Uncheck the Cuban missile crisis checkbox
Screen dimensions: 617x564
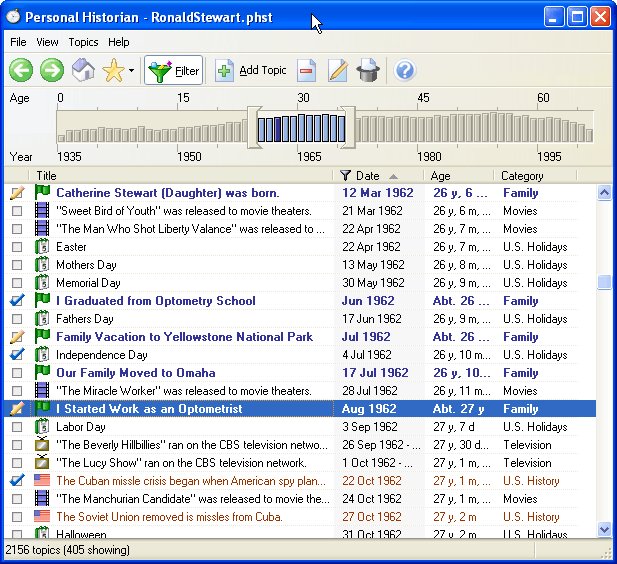tap(17, 481)
